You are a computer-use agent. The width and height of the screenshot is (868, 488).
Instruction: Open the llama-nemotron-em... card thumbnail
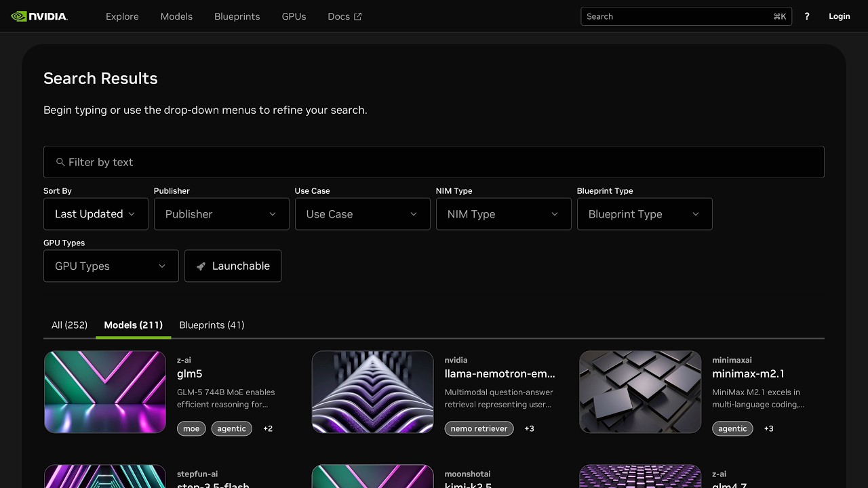[x=372, y=392]
